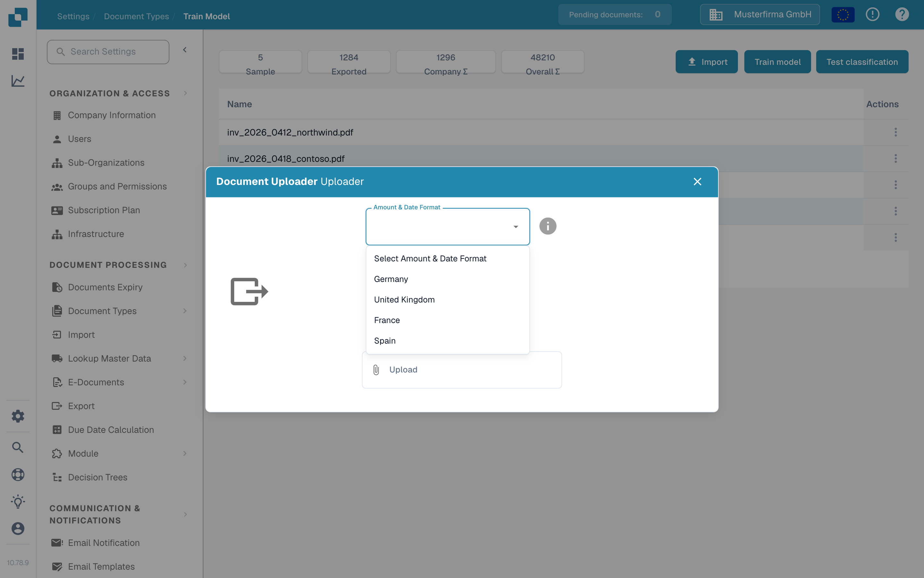Click the lightbulb ideas icon

(18, 501)
